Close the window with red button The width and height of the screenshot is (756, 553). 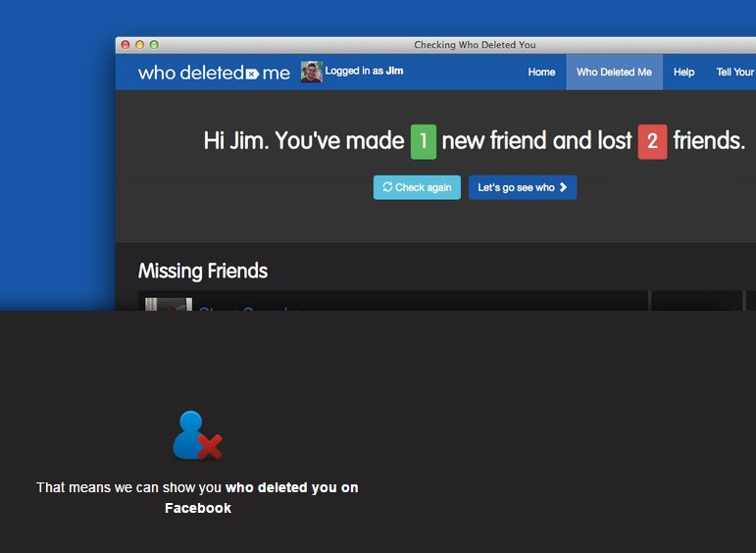pos(126,45)
